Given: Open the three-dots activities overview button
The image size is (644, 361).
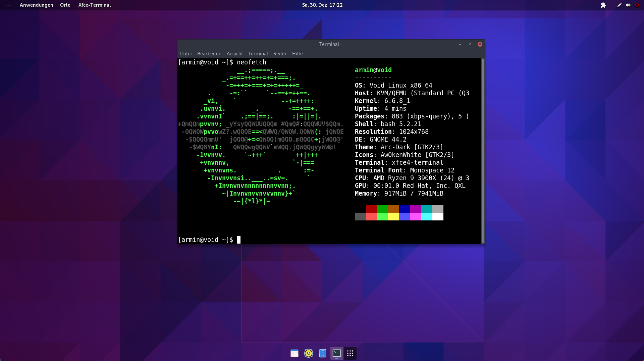Looking at the screenshot, I should (x=8, y=5).
